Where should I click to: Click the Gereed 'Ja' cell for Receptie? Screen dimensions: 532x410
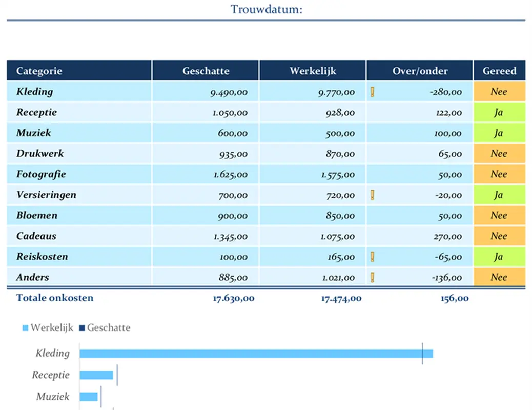(499, 113)
